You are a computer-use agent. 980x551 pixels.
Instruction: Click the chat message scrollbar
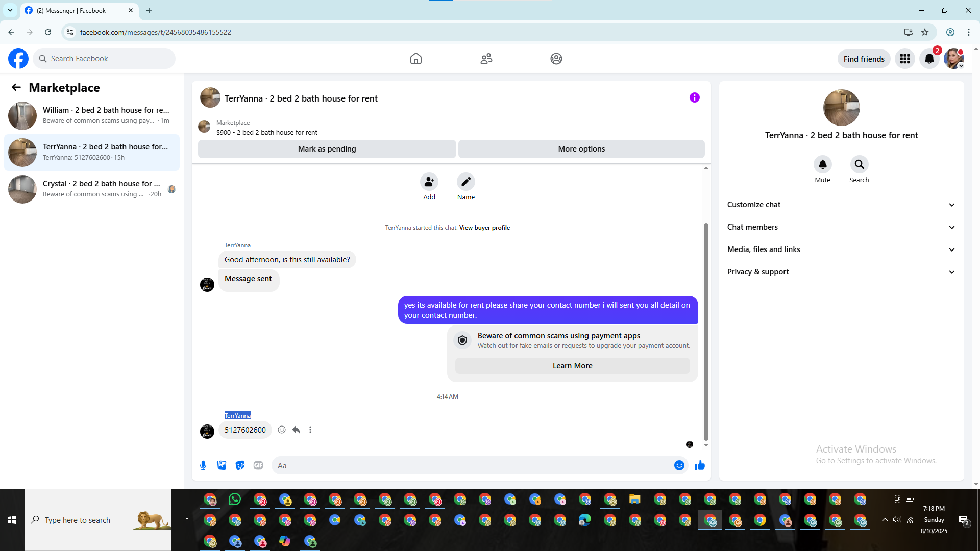[x=706, y=332]
